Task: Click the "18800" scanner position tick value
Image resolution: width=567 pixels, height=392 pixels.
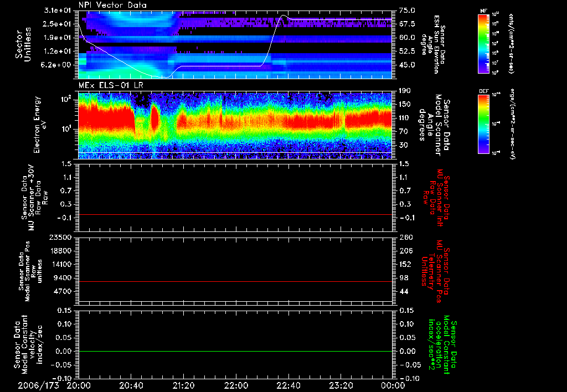Action: point(61,251)
